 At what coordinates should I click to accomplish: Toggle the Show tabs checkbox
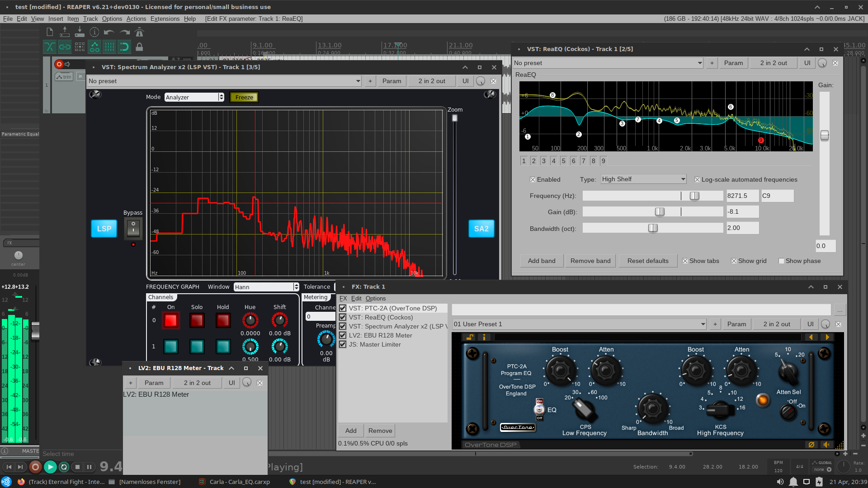(685, 261)
